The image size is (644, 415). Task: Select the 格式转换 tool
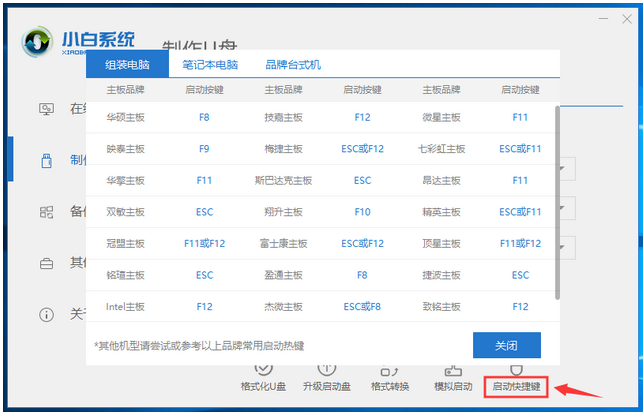tap(390, 386)
